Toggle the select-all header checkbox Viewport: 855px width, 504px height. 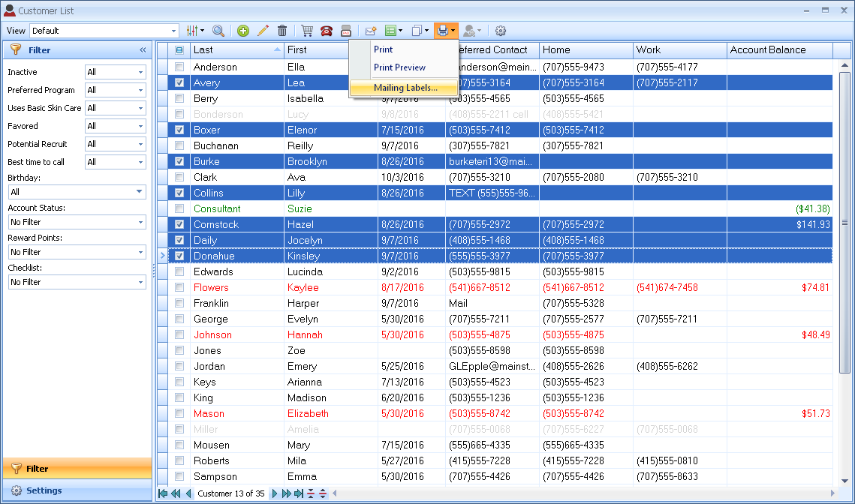coord(179,50)
